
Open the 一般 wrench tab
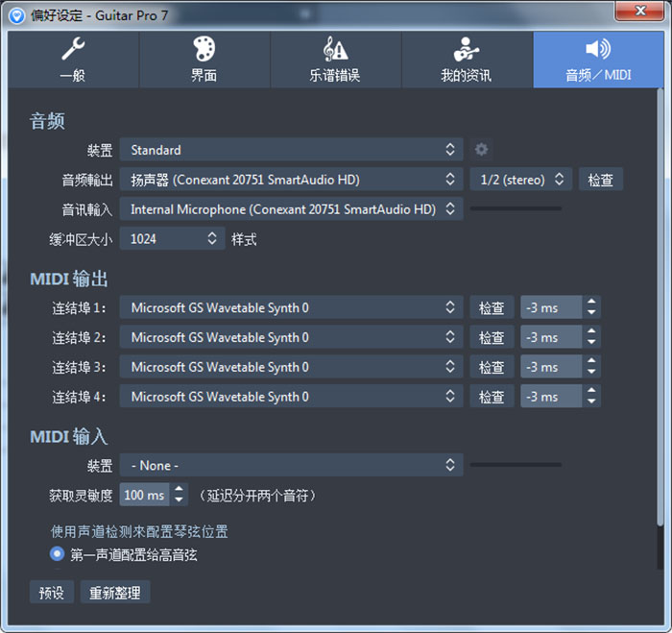point(73,60)
